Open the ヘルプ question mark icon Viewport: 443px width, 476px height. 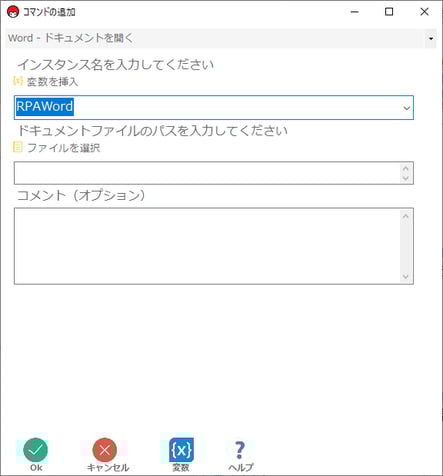240,450
